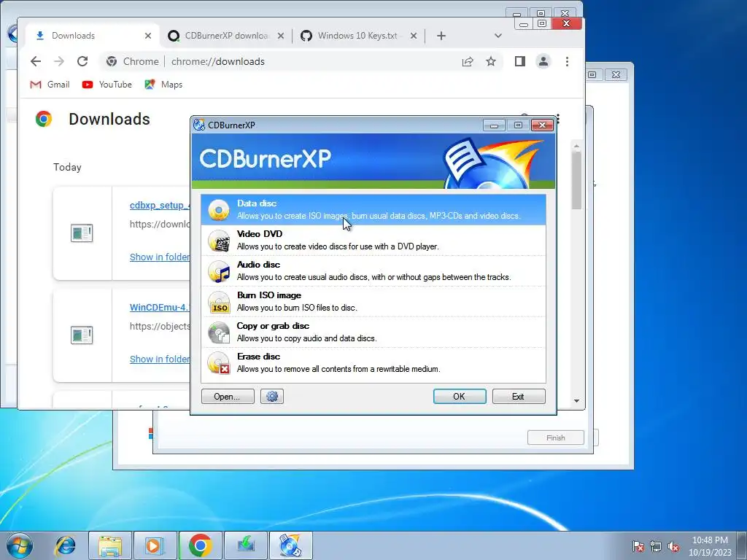
Task: Open the Gmail bookmark
Action: (50, 85)
